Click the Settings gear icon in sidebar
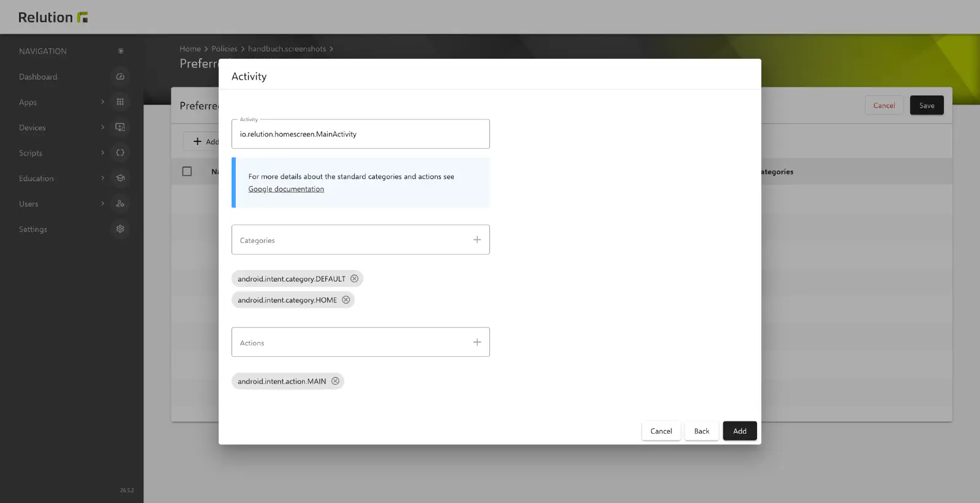The image size is (980, 503). pyautogui.click(x=120, y=229)
